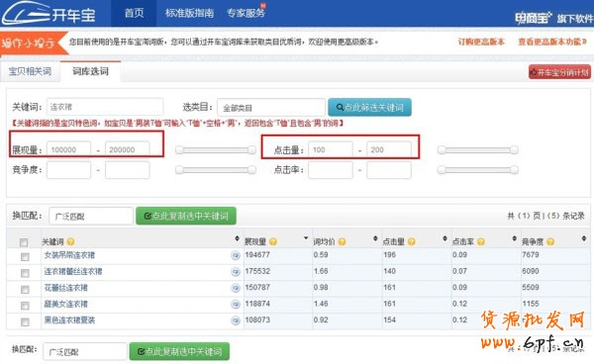The image size is (594, 364).
Task: Click the 点击率 range slider
Action: [x=478, y=170]
